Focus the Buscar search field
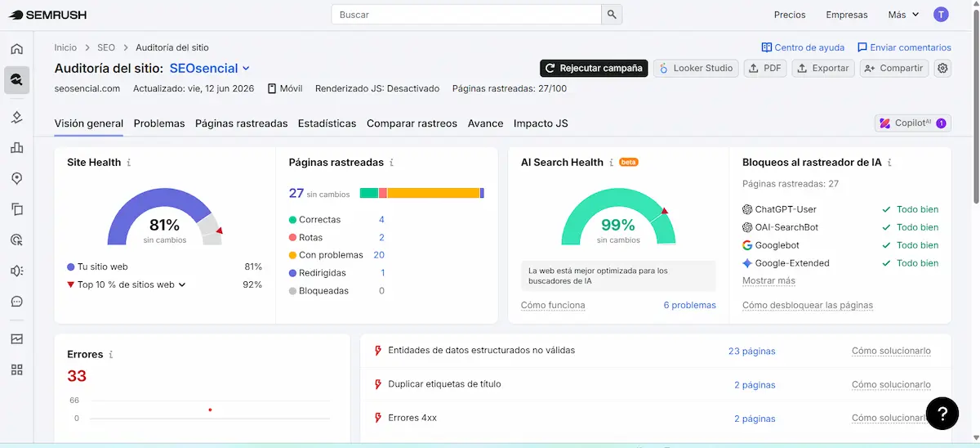The height and width of the screenshot is (448, 980). point(466,15)
